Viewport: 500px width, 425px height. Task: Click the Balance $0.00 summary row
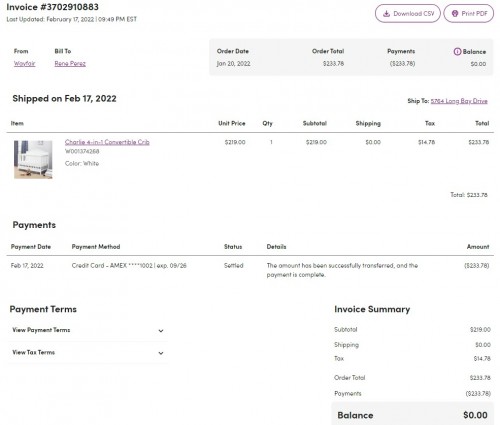click(412, 415)
